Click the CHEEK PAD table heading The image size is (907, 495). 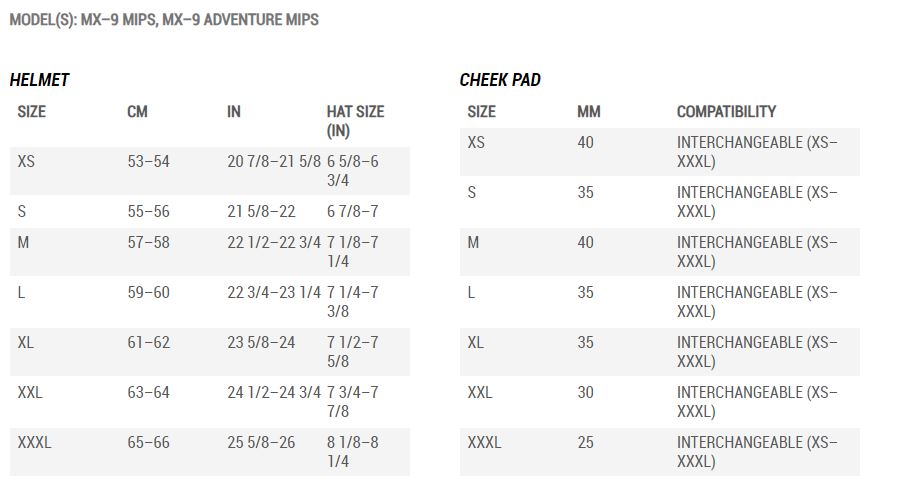pyautogui.click(x=500, y=80)
